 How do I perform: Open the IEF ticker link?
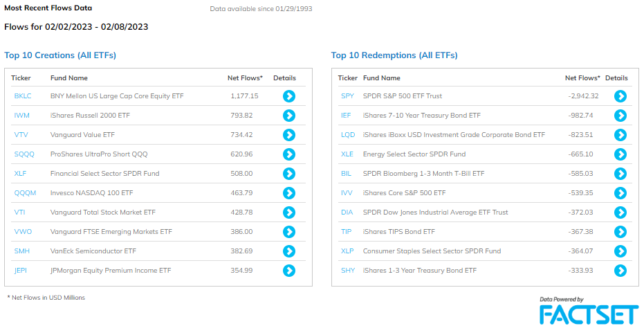click(x=346, y=116)
